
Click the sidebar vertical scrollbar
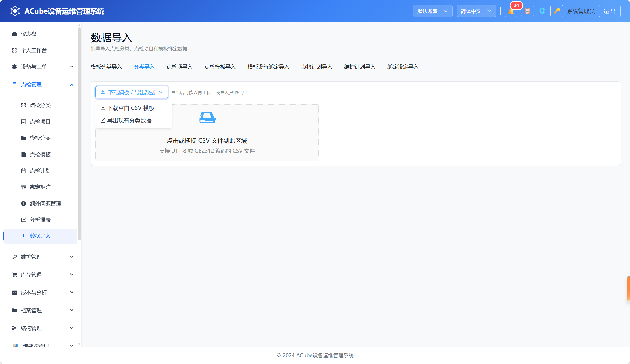coord(79,134)
